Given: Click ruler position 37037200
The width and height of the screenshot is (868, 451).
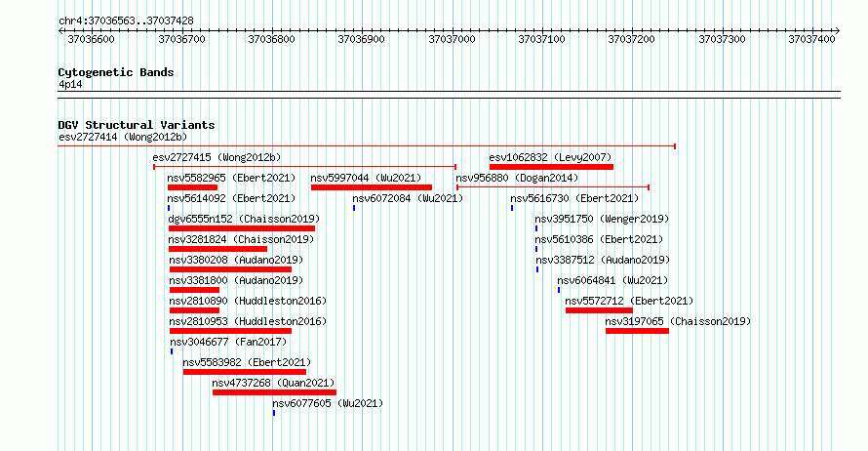Looking at the screenshot, I should [x=632, y=39].
